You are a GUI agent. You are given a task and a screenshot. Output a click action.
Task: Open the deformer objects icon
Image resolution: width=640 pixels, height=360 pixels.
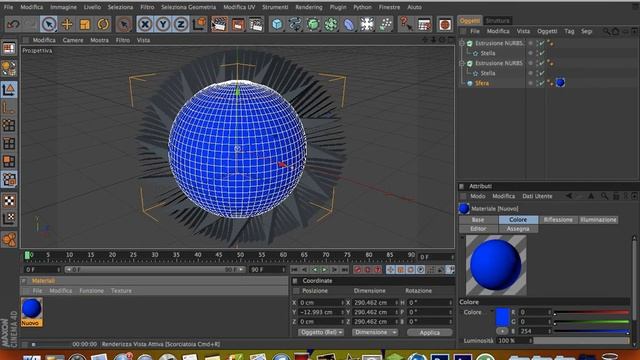(349, 24)
